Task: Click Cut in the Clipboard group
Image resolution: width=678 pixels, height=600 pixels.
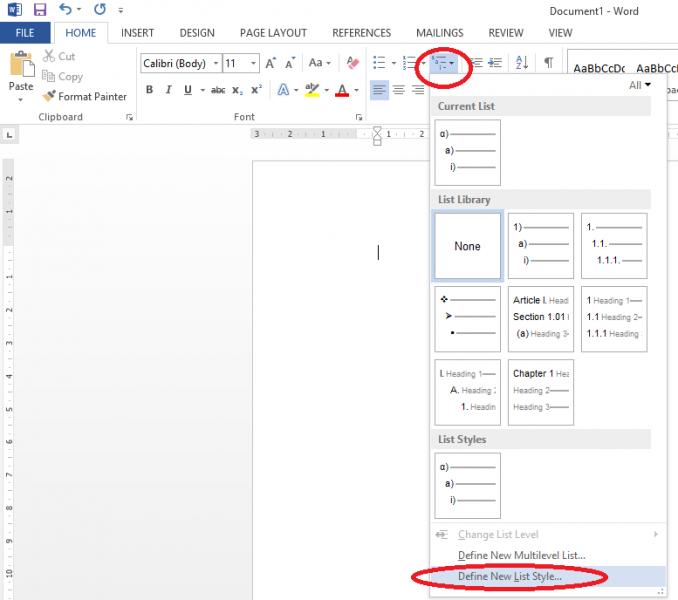Action: click(59, 56)
